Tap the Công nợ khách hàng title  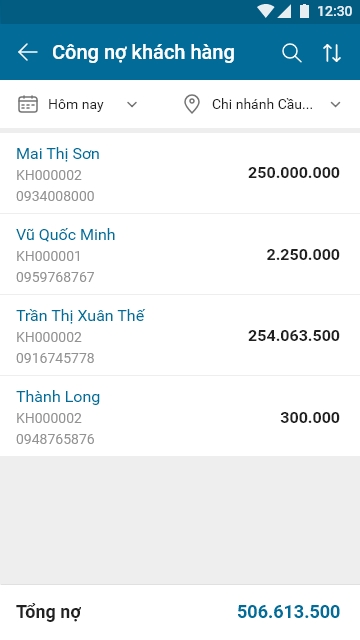pos(143,53)
